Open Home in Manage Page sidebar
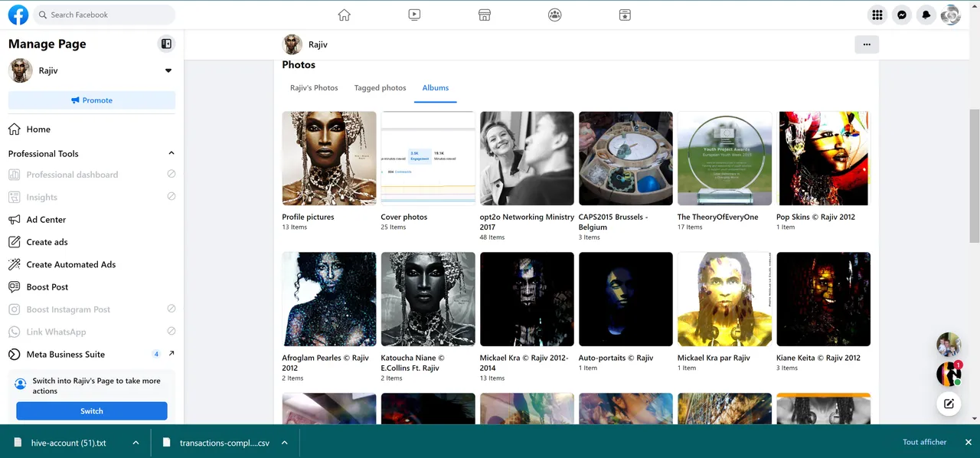Screen dimensions: 980x458 click(38, 129)
